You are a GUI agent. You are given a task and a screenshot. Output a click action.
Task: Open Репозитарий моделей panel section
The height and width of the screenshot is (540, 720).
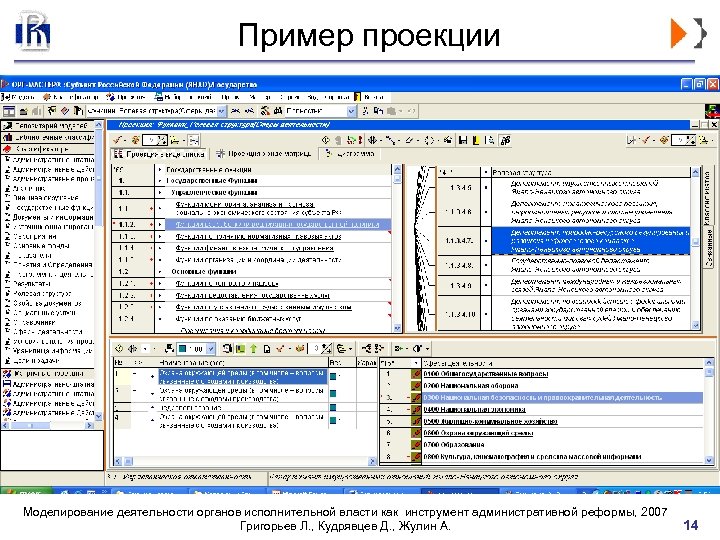pyautogui.click(x=48, y=125)
